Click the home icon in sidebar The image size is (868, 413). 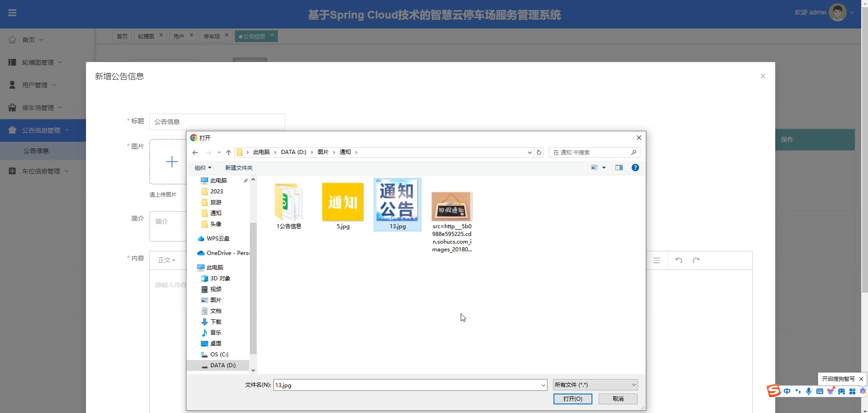tap(12, 40)
